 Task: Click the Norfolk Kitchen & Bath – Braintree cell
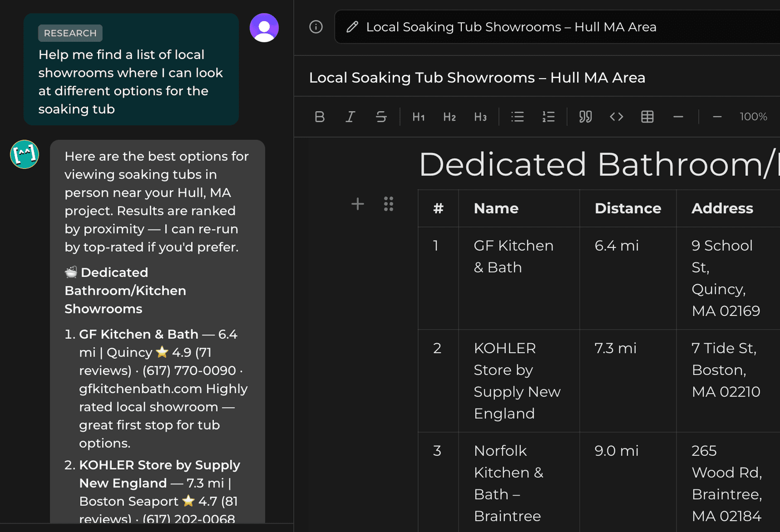click(x=519, y=482)
